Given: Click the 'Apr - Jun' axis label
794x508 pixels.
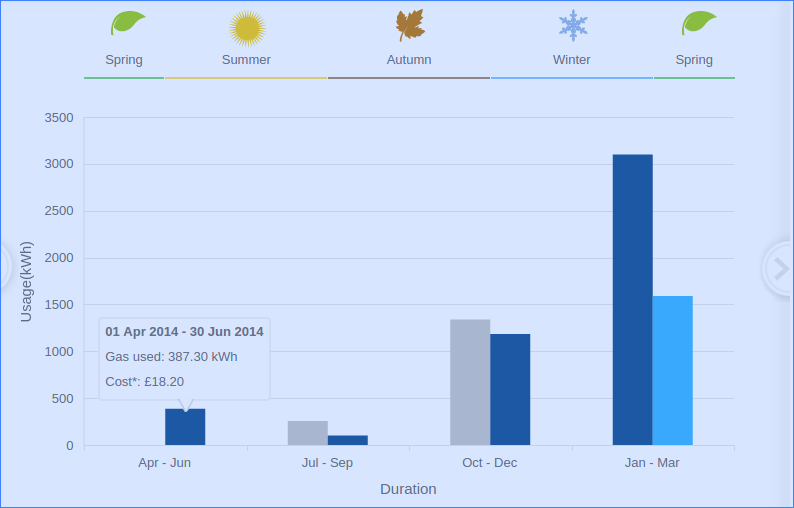Looking at the screenshot, I should click(x=165, y=463).
